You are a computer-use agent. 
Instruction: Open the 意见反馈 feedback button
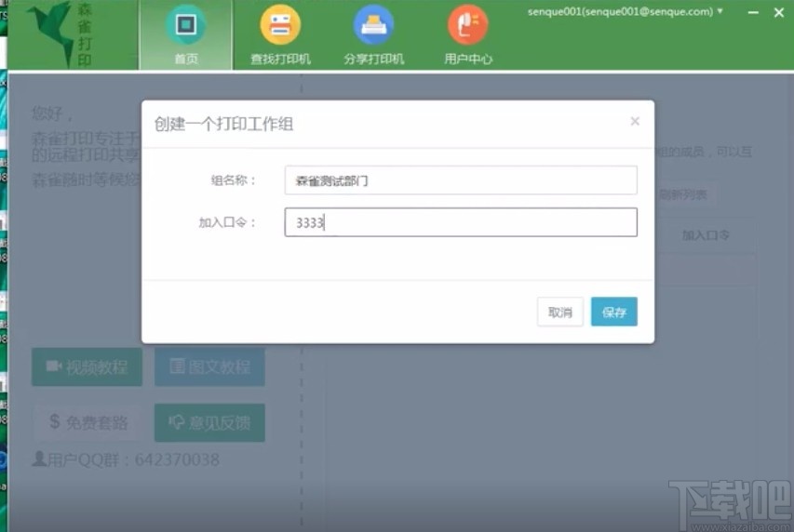209,422
